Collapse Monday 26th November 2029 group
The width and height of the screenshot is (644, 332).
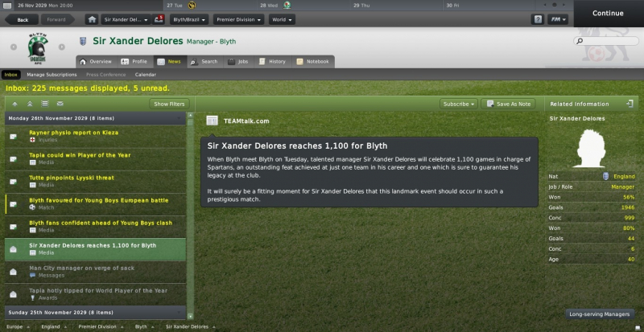tap(95, 118)
